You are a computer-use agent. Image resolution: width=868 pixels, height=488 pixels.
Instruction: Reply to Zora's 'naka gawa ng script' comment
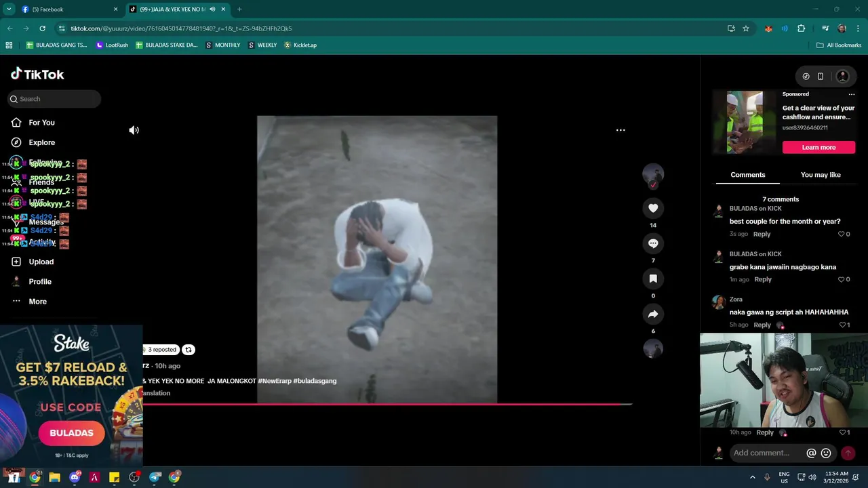coord(762,325)
